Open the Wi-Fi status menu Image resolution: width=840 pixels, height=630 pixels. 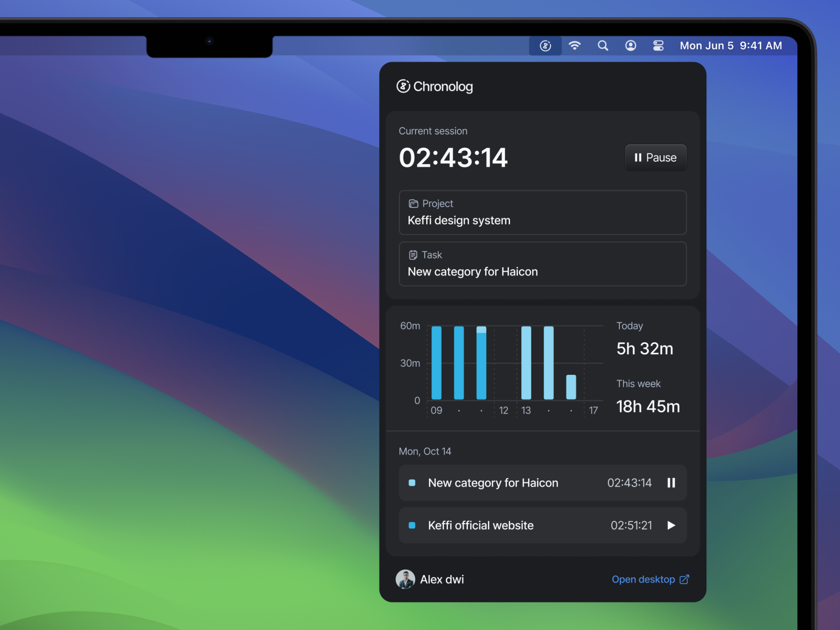[574, 45]
